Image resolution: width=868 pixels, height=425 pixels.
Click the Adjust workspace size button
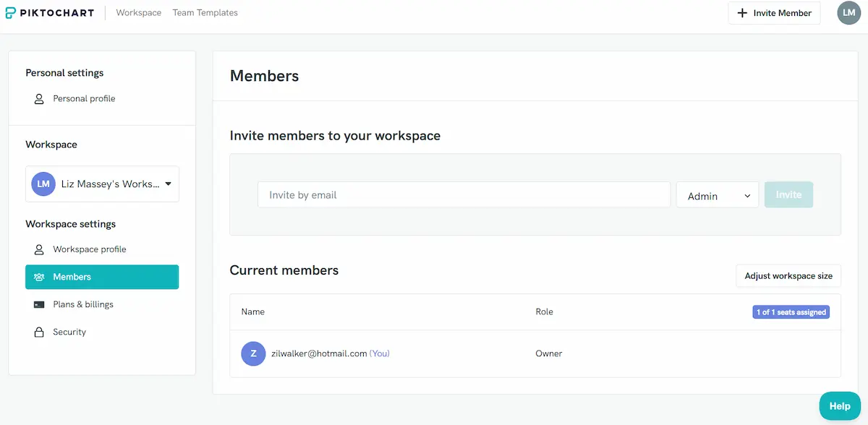[x=788, y=276]
